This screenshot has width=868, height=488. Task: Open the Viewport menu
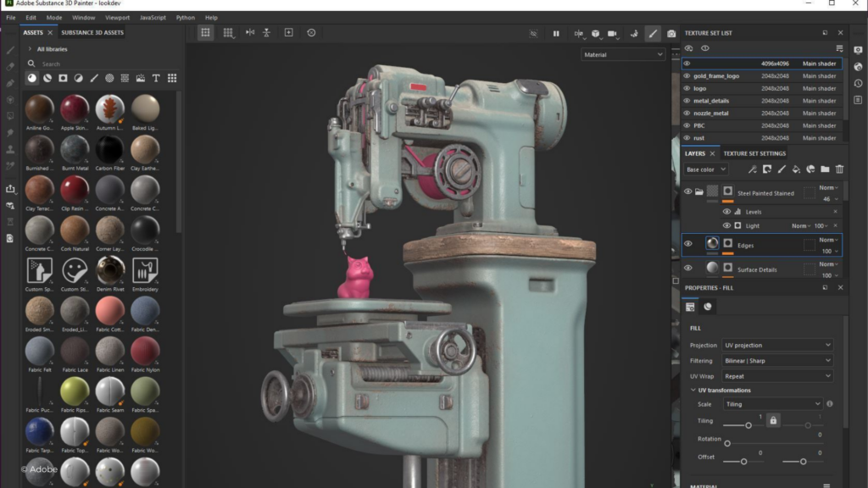point(117,18)
